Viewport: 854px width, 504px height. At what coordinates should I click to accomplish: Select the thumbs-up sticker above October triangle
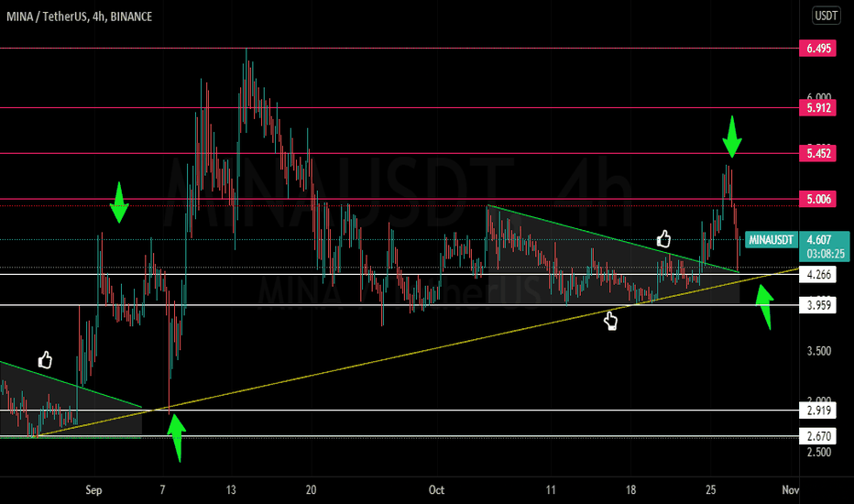point(663,238)
